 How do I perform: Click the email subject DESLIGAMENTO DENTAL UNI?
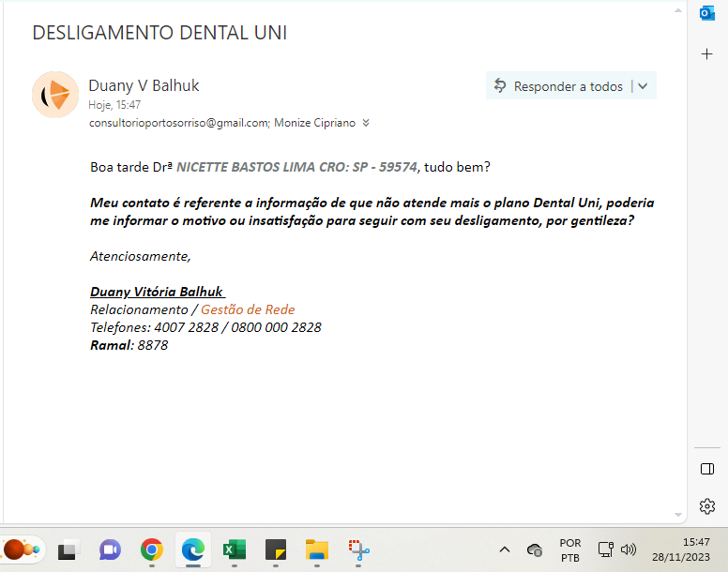[159, 33]
